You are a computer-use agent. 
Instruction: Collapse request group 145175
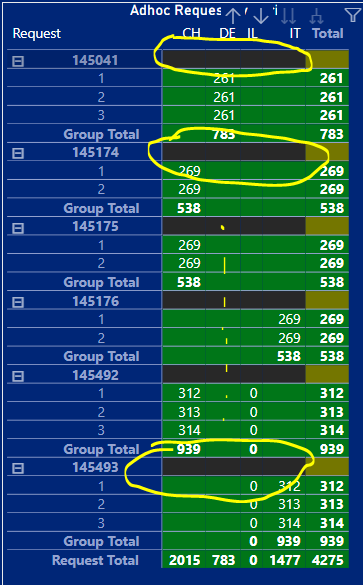(x=18, y=228)
